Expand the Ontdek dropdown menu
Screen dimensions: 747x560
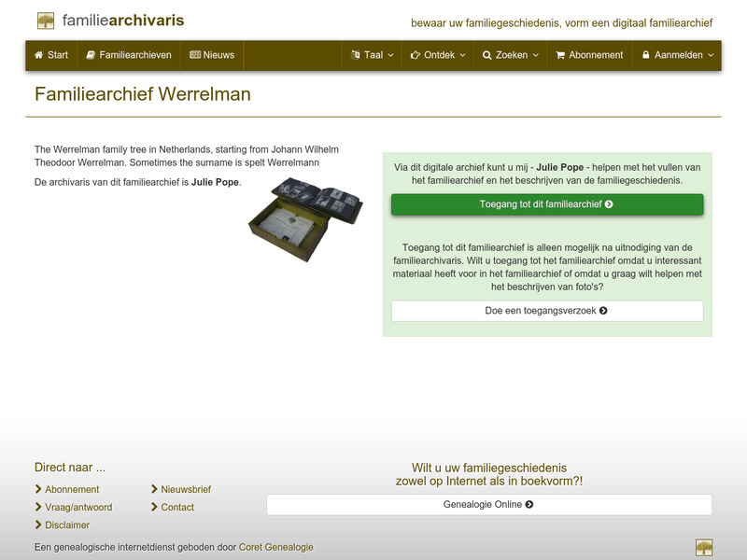tap(437, 55)
